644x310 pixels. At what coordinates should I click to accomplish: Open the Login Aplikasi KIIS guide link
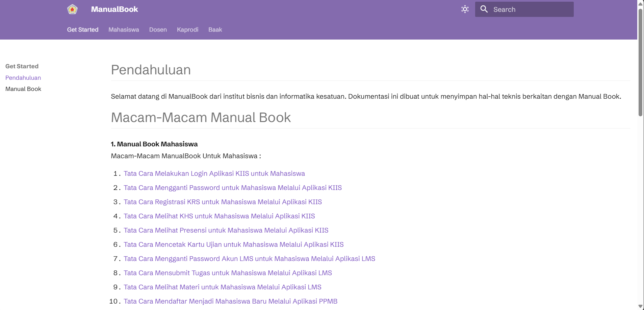point(214,173)
